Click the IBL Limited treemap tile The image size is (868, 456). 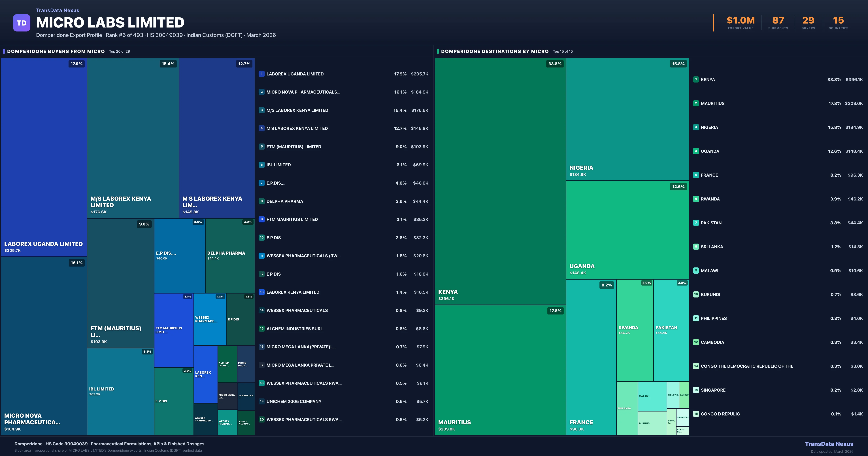click(x=120, y=391)
